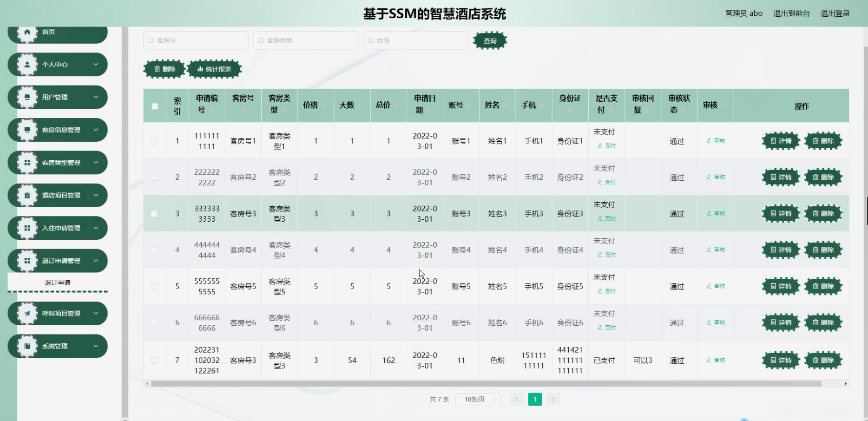The width and height of the screenshot is (868, 421).
Task: Sort the table by 总价 arrows
Action: click(396, 106)
